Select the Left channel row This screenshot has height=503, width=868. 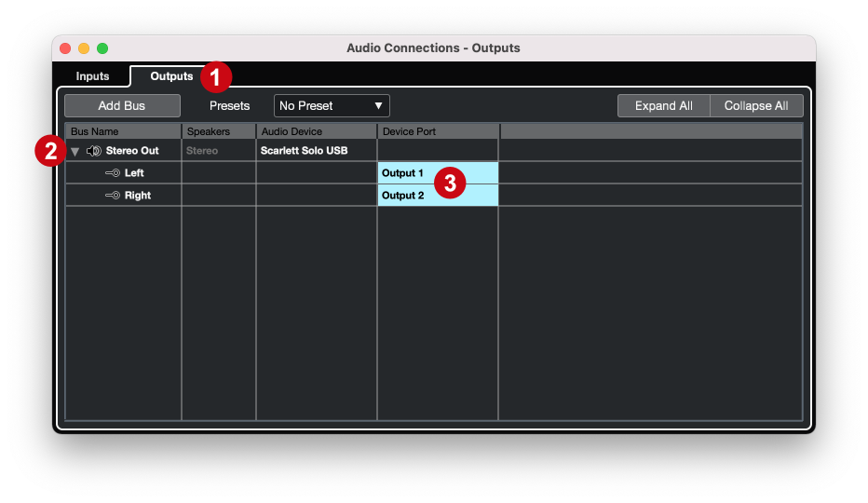[x=433, y=173]
